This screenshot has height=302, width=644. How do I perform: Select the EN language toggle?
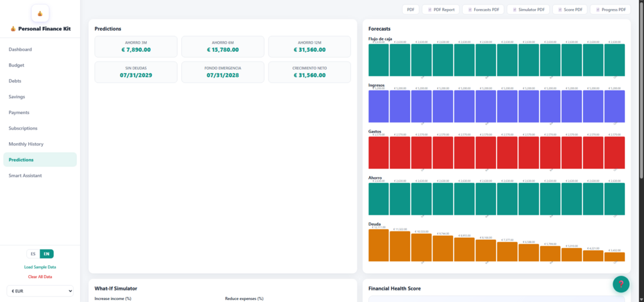pos(47,254)
